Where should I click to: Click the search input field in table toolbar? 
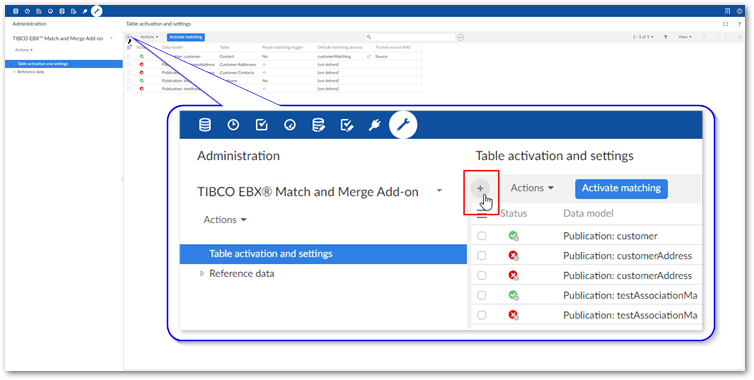(410, 37)
